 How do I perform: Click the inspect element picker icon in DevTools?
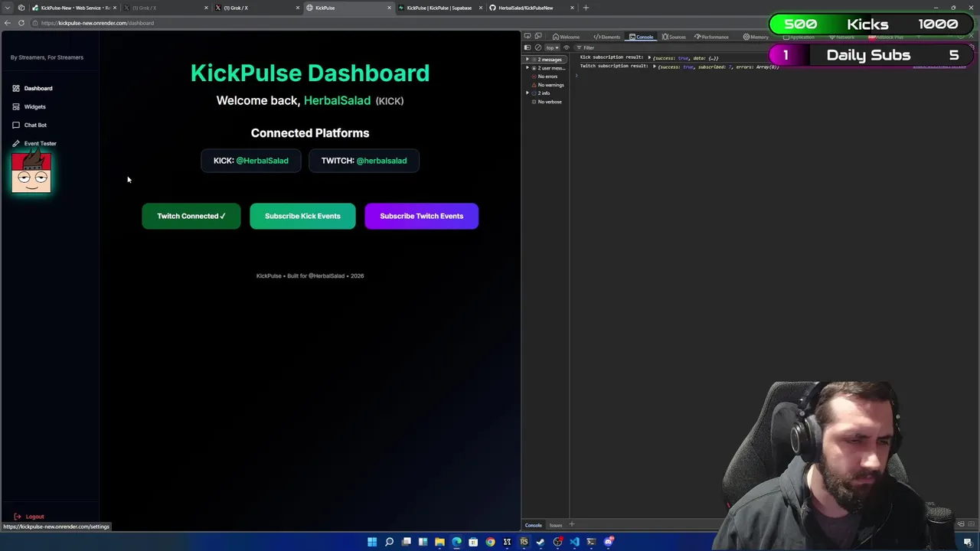click(528, 36)
